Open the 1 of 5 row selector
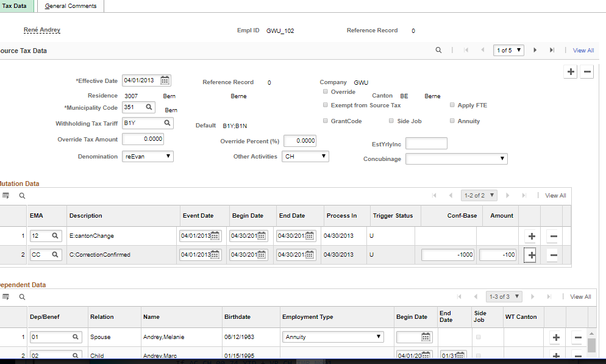Image resolution: width=606 pixels, height=364 pixels. point(508,50)
